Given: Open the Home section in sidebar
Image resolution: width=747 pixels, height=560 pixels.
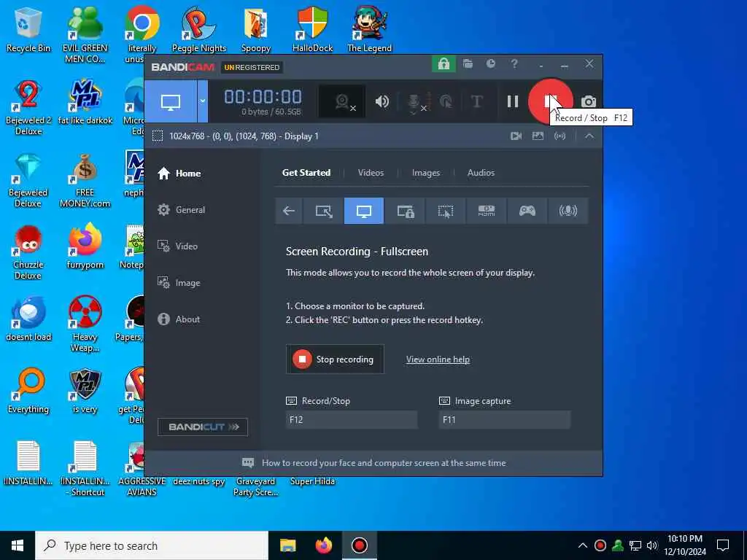Looking at the screenshot, I should (179, 174).
